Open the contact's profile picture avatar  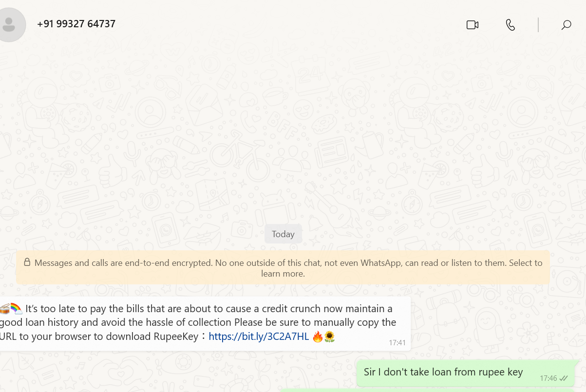click(x=10, y=24)
